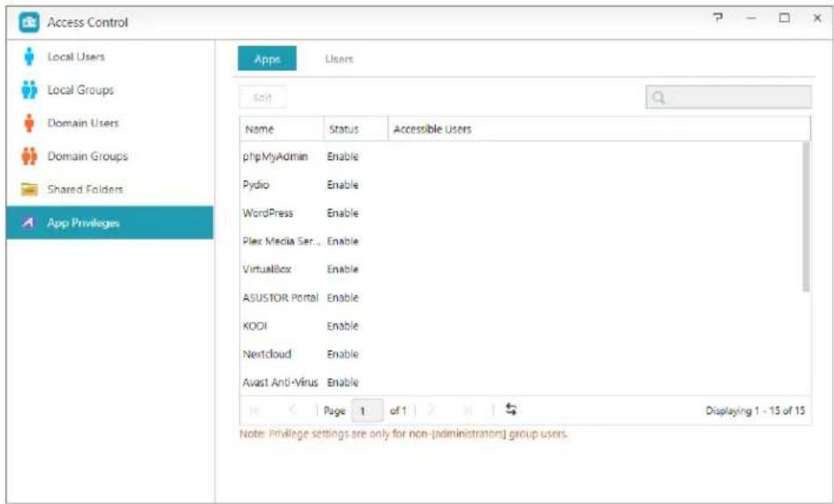This screenshot has height=504, width=834.
Task: Click the Displaying 1 - 15 text
Action: pos(755,410)
